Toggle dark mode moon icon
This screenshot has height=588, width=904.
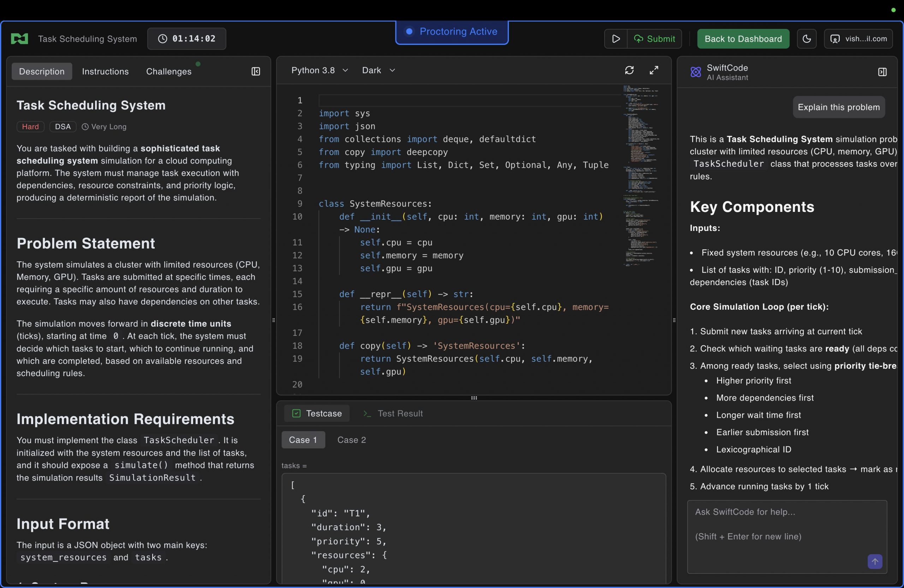tap(807, 39)
